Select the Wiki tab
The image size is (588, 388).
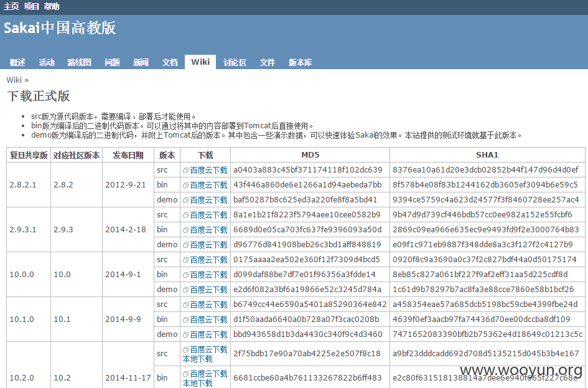click(x=200, y=62)
